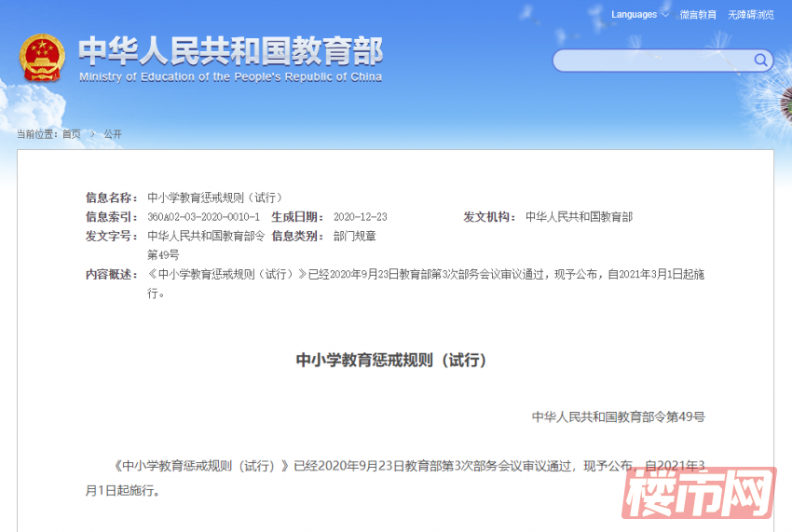Open the 无障碍浏览 link

point(750,15)
